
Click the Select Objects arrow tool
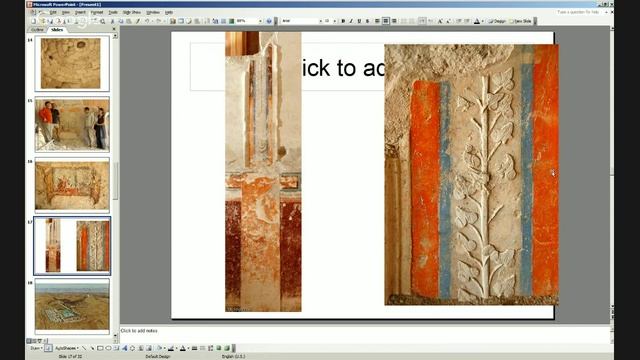click(x=48, y=348)
